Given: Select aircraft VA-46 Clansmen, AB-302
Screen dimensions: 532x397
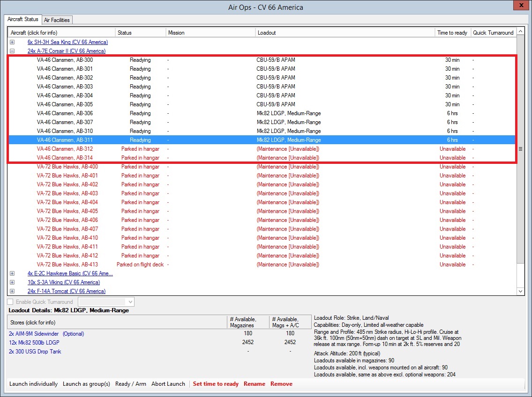Looking at the screenshot, I should (262, 78).
